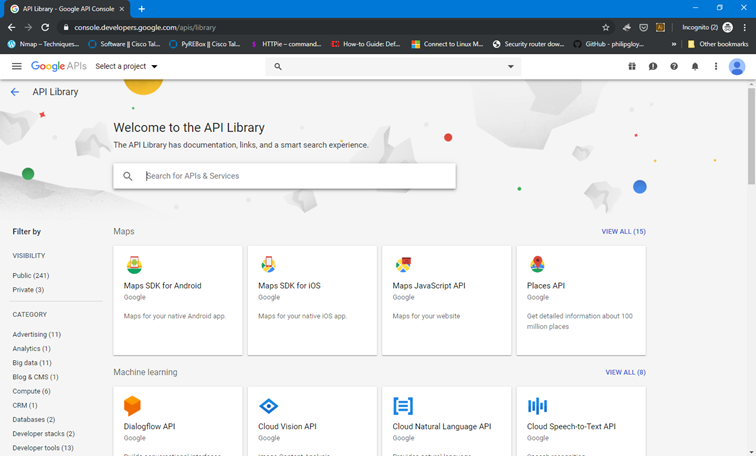Open the feedback chat icon
The image size is (756, 456).
[x=653, y=67]
